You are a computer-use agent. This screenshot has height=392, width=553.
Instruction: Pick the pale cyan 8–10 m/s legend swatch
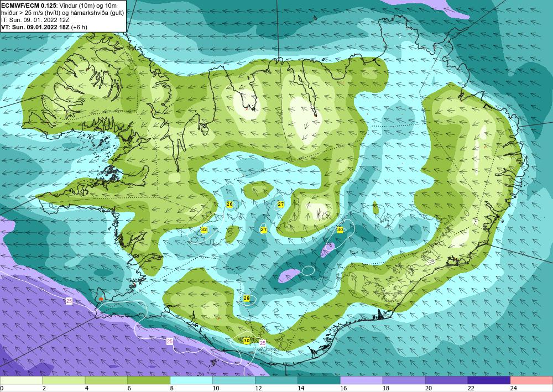(191, 380)
